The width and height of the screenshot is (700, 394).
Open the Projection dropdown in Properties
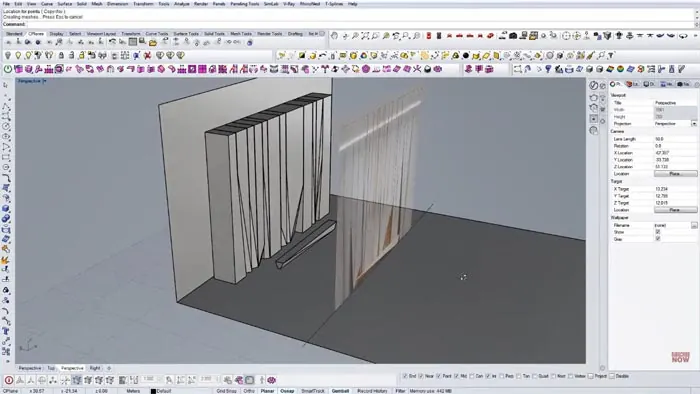click(x=694, y=124)
